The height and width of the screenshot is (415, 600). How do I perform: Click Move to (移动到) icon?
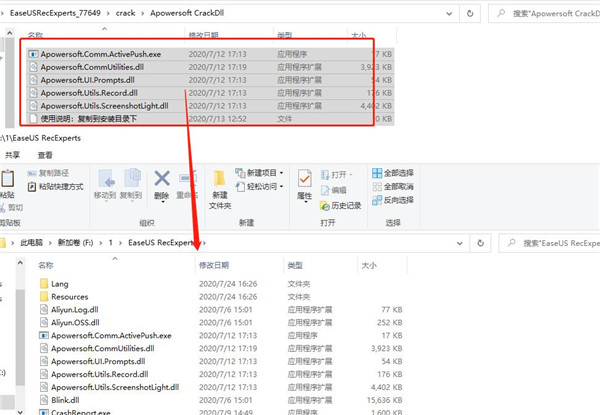tap(106, 178)
